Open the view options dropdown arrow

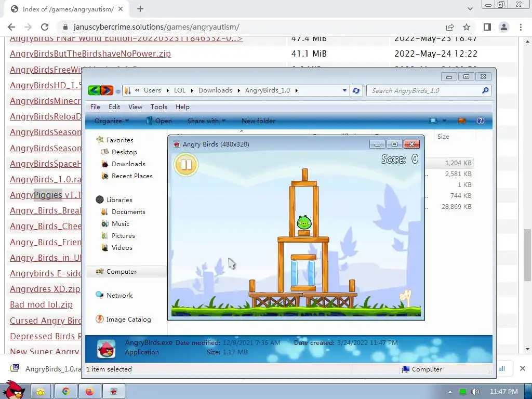[x=445, y=121]
